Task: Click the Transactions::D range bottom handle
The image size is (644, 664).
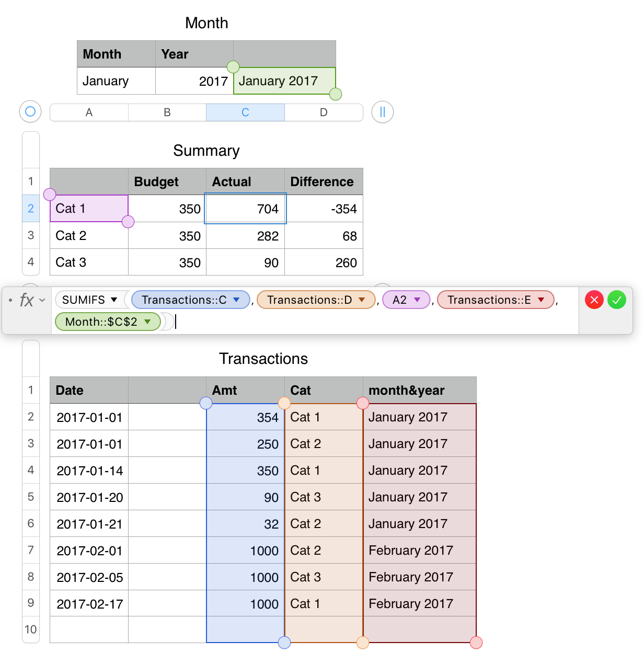Action: 363,643
